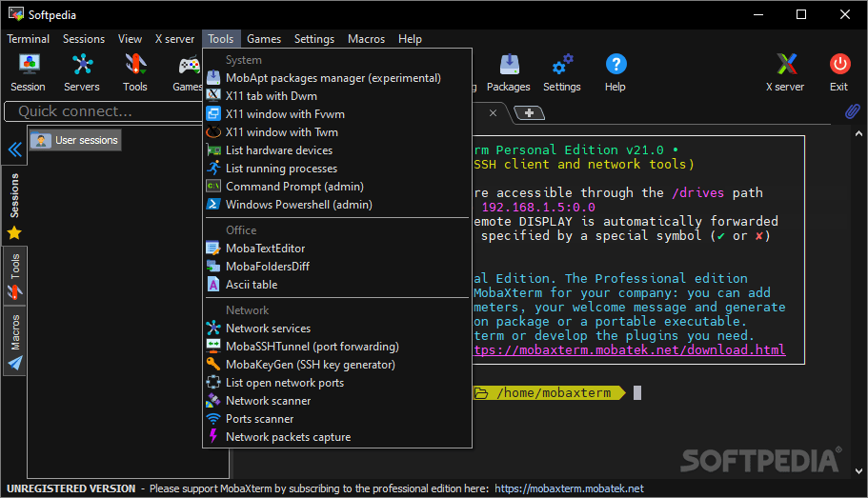Click the Tools toolbar knife icon
Screen dimensions: 868x498
tap(135, 72)
